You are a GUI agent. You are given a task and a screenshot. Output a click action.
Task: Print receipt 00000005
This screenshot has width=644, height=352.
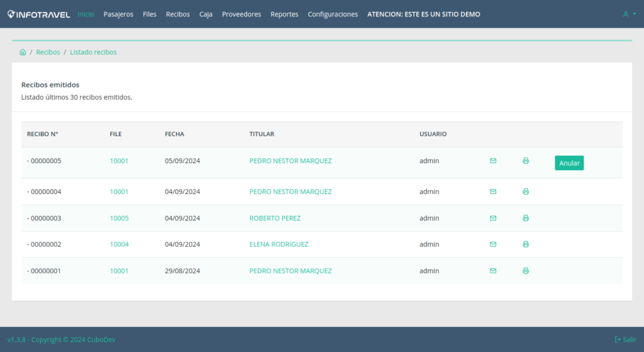coord(526,161)
